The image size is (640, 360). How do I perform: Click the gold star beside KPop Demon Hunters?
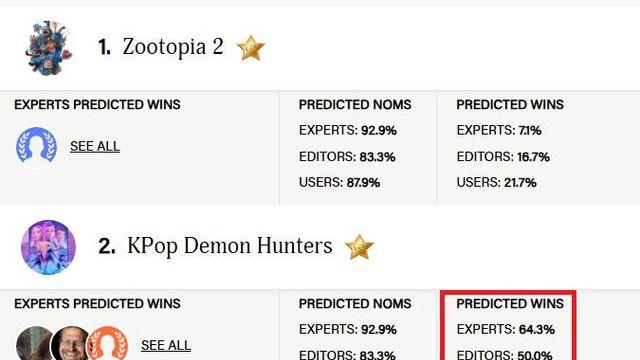point(359,247)
